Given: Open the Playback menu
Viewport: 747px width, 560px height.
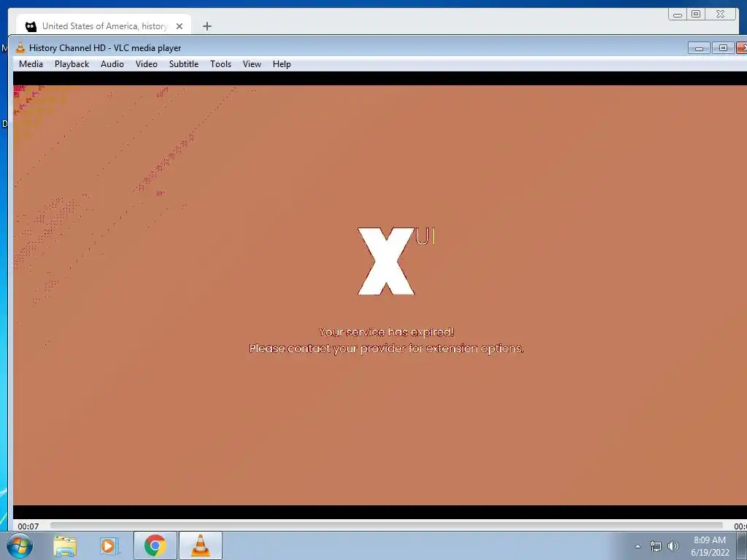Looking at the screenshot, I should pos(72,64).
